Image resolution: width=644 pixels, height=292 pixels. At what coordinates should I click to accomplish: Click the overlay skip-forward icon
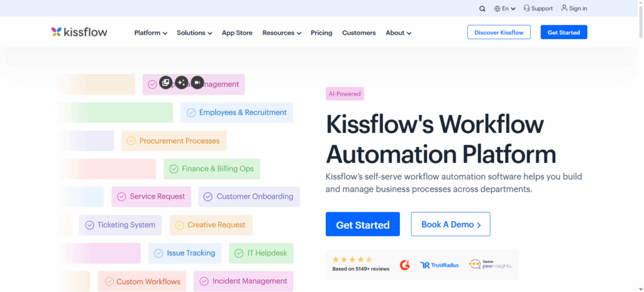point(197,82)
